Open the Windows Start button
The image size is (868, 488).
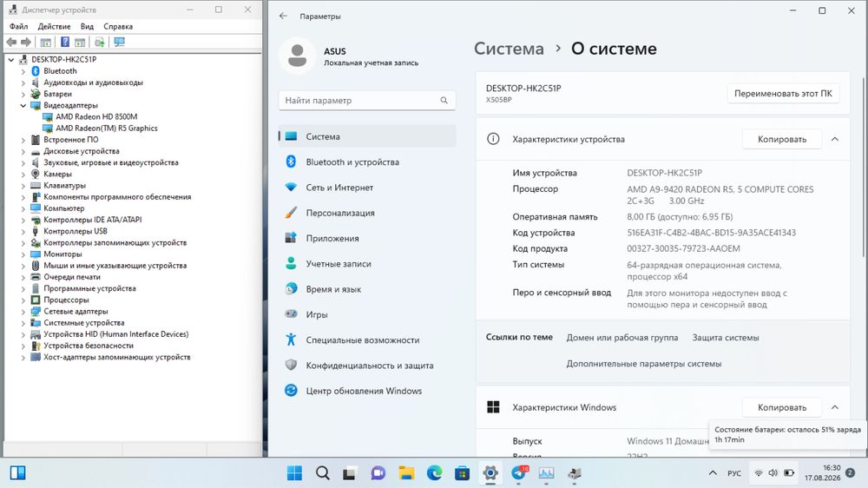(294, 473)
